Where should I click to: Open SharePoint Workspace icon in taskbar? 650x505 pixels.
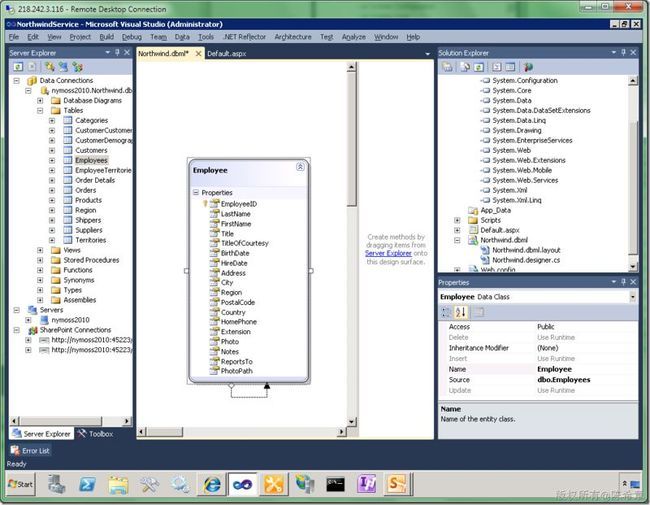click(x=397, y=483)
